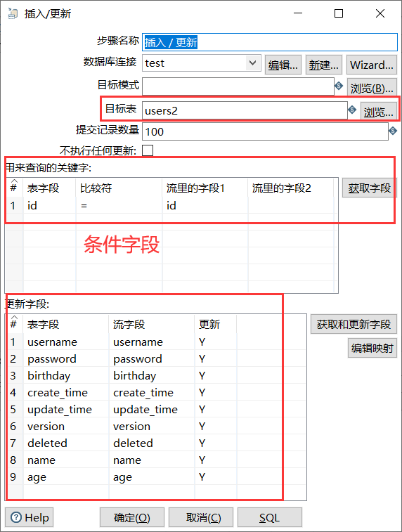Click the 插入/更新 window title icon
402x532 pixels.
click(13, 13)
